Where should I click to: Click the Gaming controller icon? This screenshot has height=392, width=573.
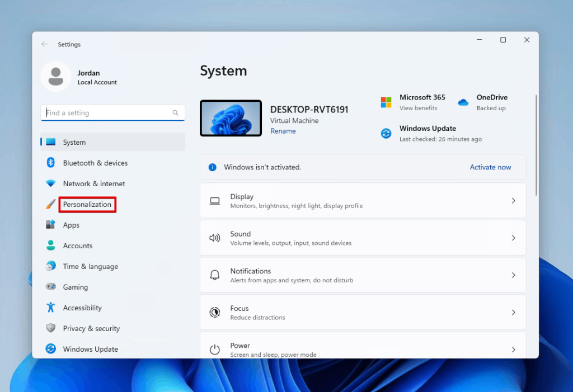pyautogui.click(x=50, y=287)
